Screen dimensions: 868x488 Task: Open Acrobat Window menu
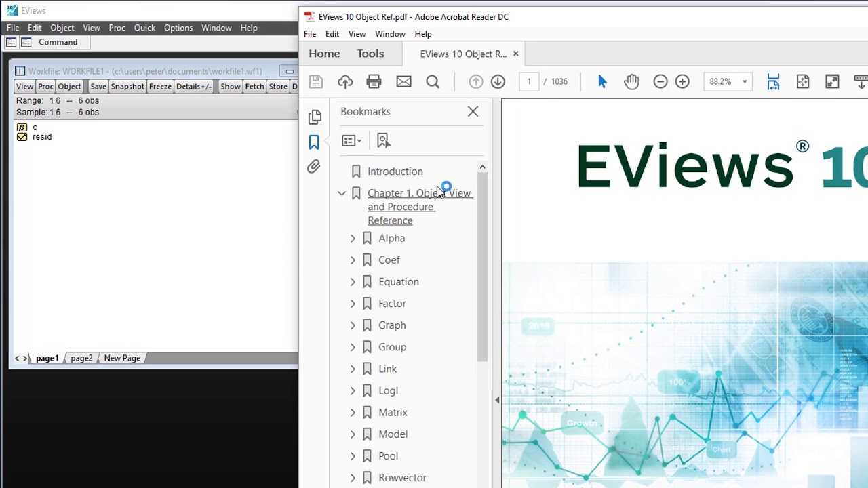click(x=390, y=34)
